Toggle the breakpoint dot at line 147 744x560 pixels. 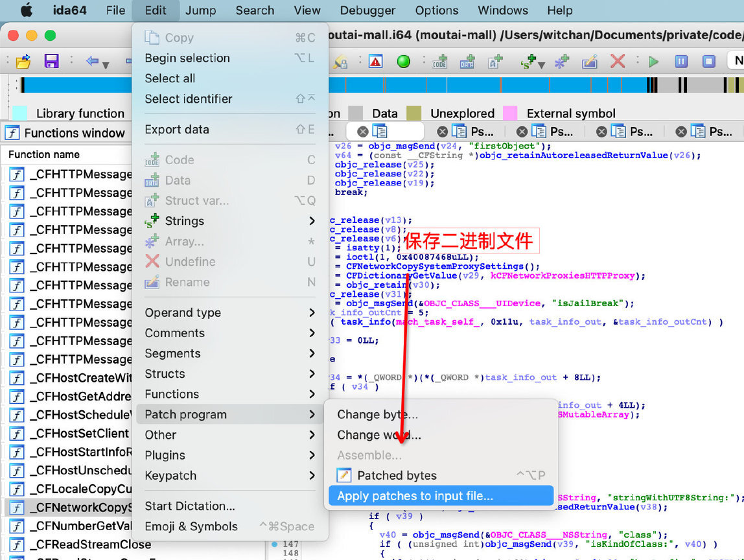point(274,544)
